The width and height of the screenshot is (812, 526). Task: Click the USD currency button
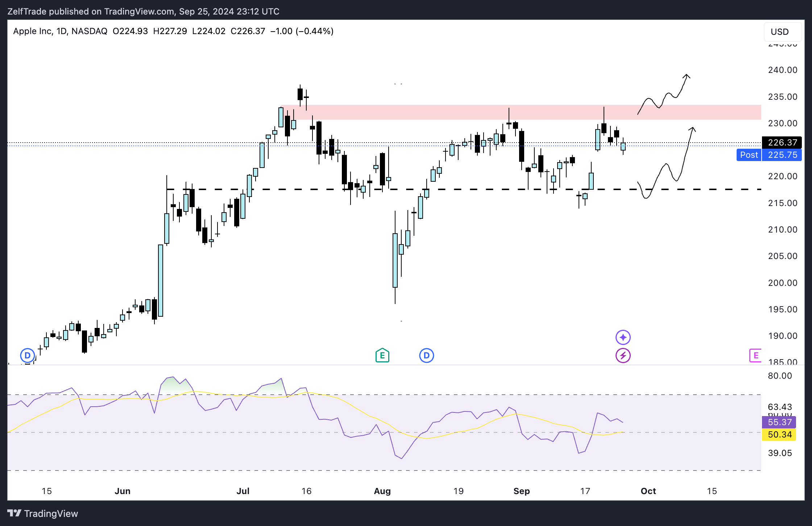coord(782,32)
